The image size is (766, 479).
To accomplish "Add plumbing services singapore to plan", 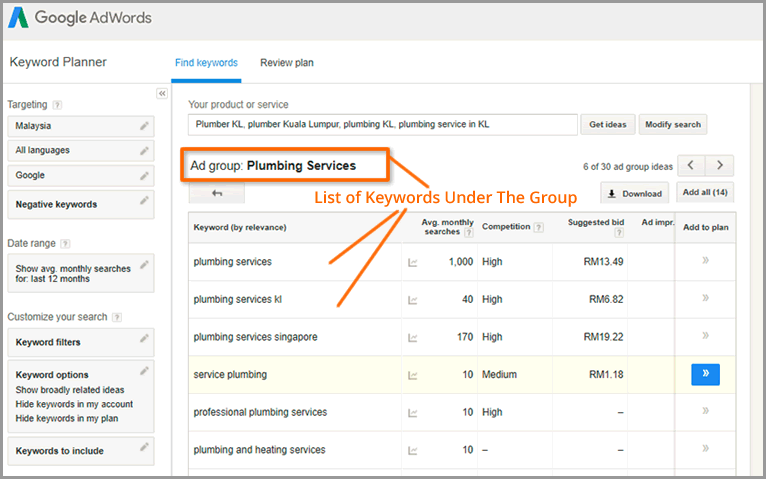I will [705, 335].
